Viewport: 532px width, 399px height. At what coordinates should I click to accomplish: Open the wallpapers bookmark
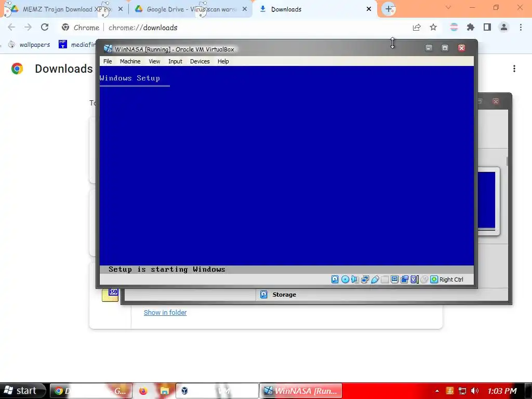(29, 45)
